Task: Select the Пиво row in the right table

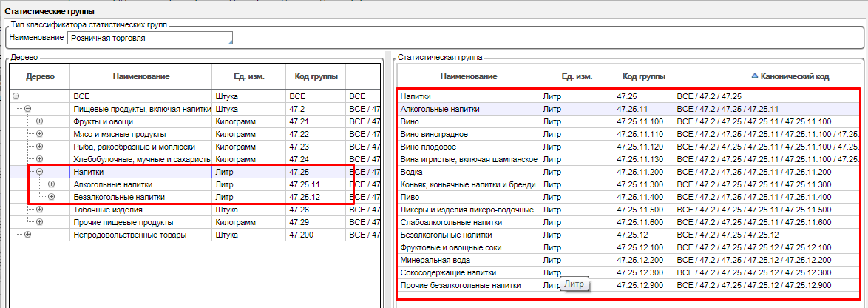Action: tap(467, 197)
